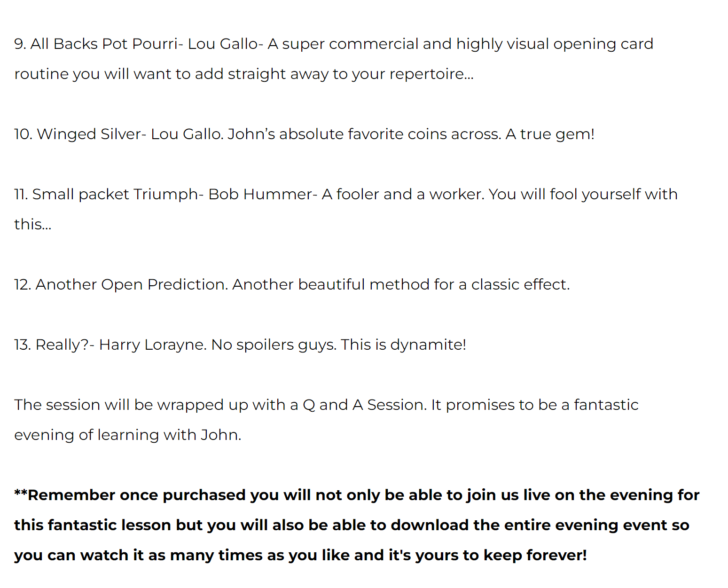Image resolution: width=728 pixels, height=588 pixels.
Task: Click the line "evening of learning with John."
Action: pyautogui.click(x=127, y=435)
